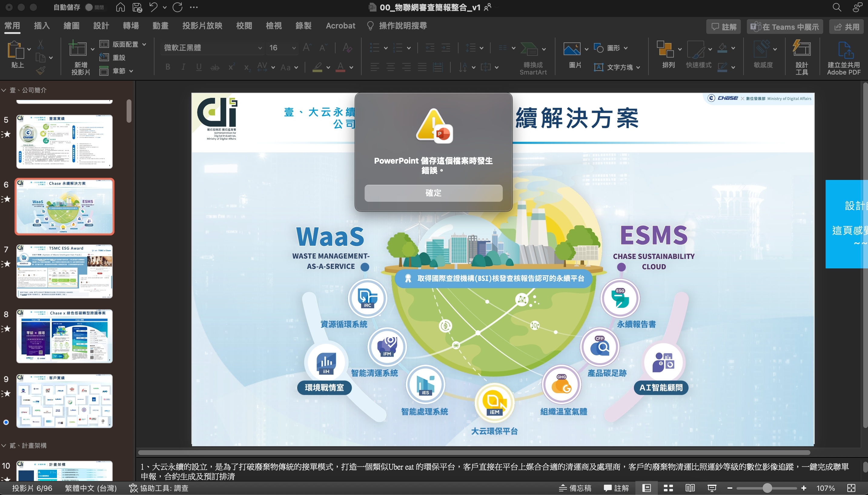Switch to the 插入 ribbon tab
The width and height of the screenshot is (868, 495).
(x=42, y=25)
